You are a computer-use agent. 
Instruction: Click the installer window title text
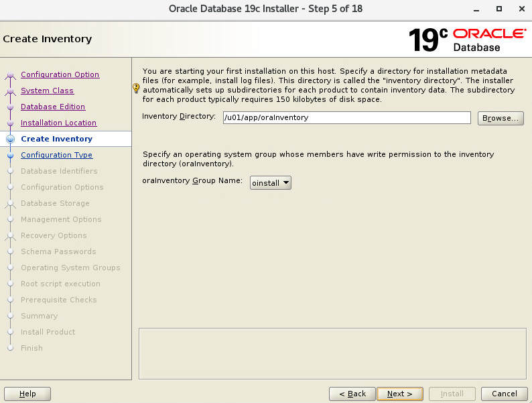click(x=265, y=9)
